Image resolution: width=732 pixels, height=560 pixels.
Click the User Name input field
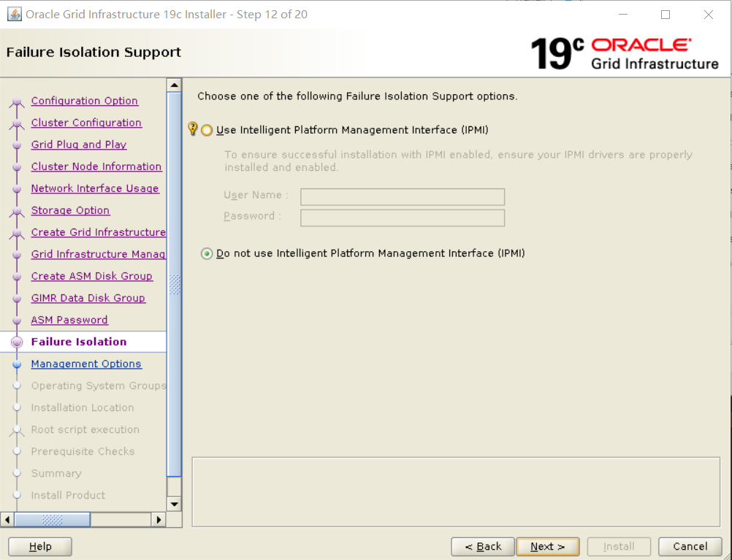(x=403, y=197)
